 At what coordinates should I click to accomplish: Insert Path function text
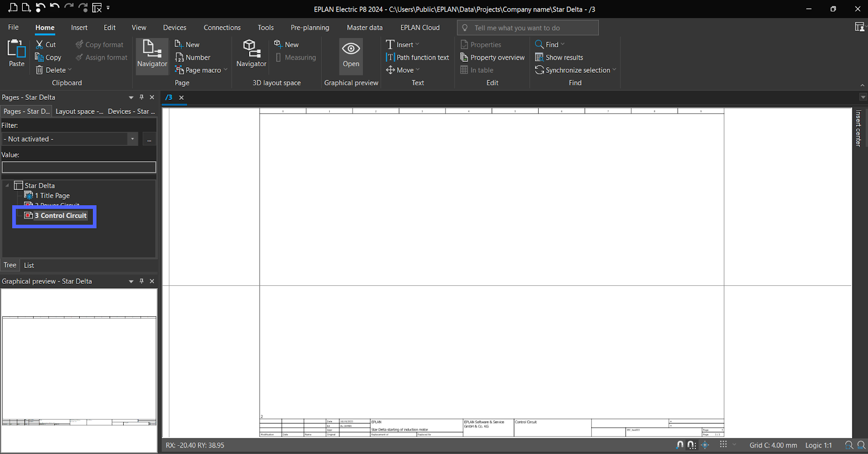417,57
